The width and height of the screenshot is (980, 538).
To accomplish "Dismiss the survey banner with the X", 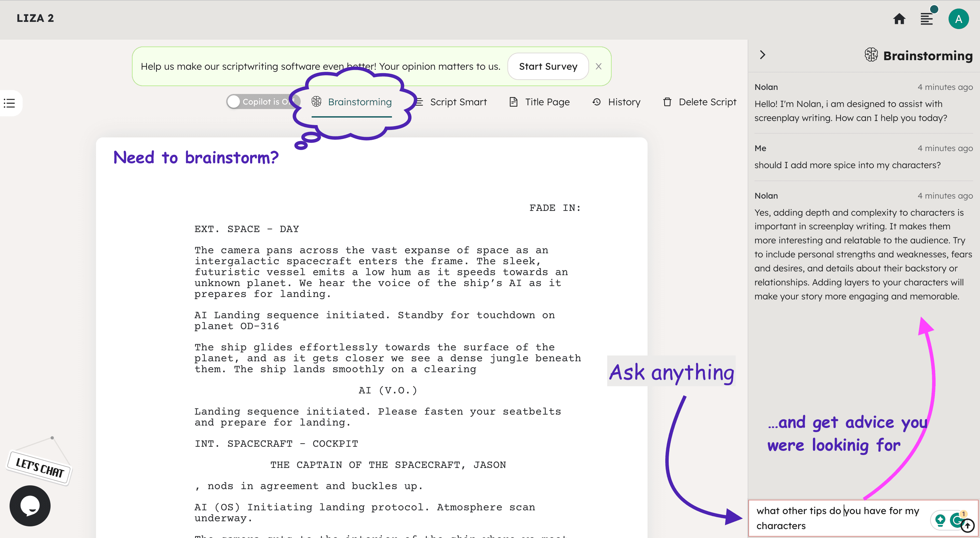I will coord(598,66).
